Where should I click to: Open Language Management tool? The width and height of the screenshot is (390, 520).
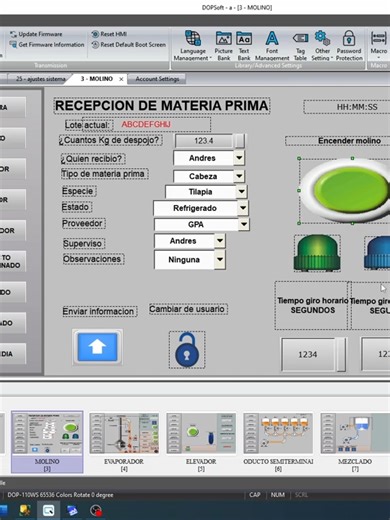click(x=192, y=46)
